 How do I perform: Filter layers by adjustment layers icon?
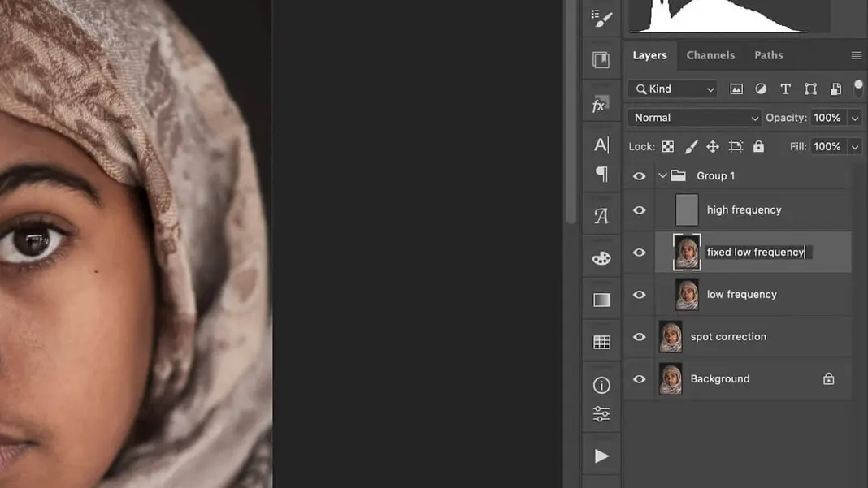pos(762,89)
